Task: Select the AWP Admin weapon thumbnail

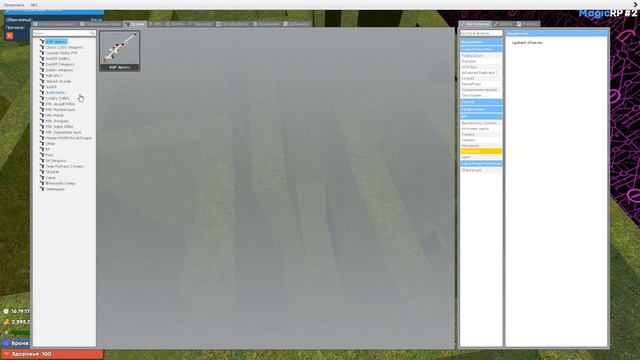Action: 120,51
